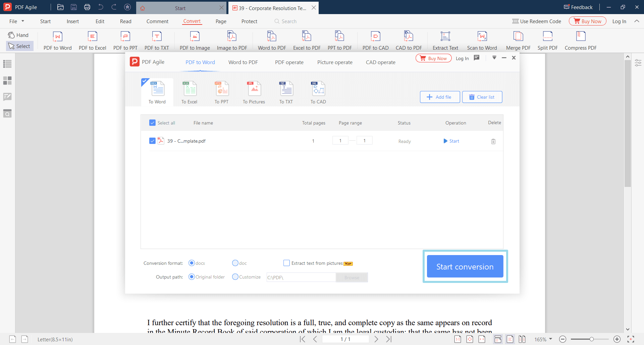This screenshot has width=644, height=345.
Task: Delete 39 - C...mplate.pdf with trash icon
Action: [493, 141]
